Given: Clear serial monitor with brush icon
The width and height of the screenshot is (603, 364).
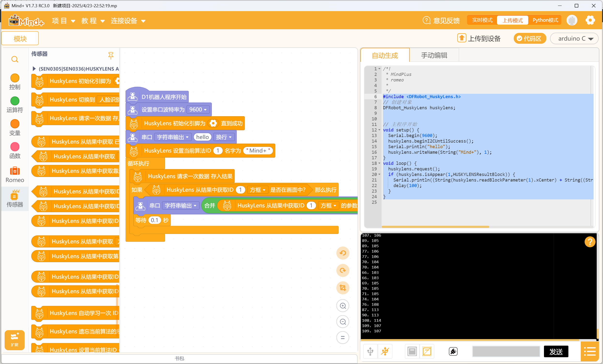Looking at the screenshot, I should (x=453, y=351).
